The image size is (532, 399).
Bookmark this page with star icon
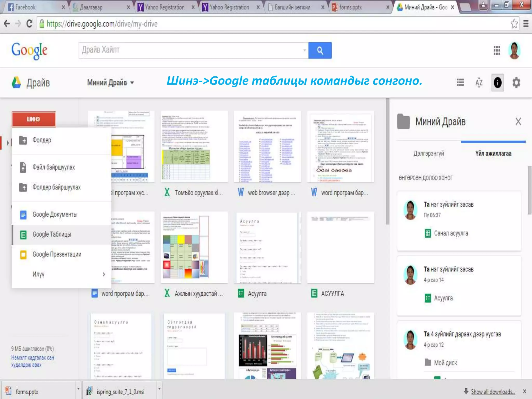514,24
